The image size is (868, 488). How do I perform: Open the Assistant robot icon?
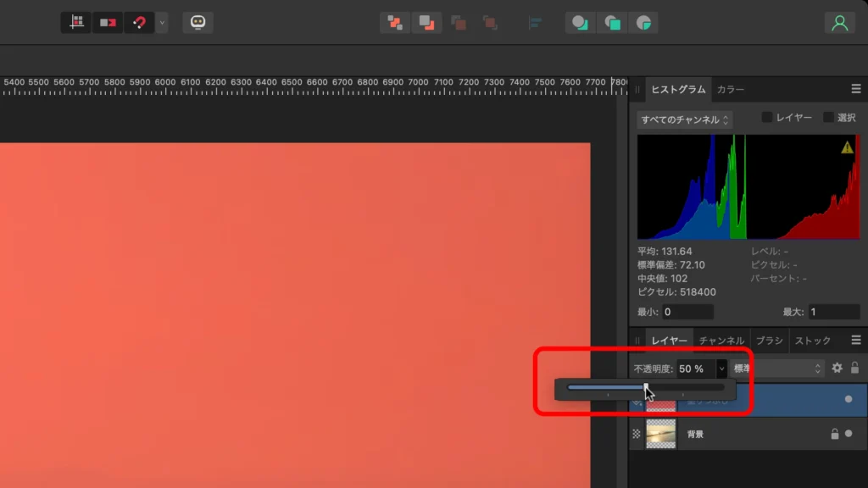[x=198, y=22]
